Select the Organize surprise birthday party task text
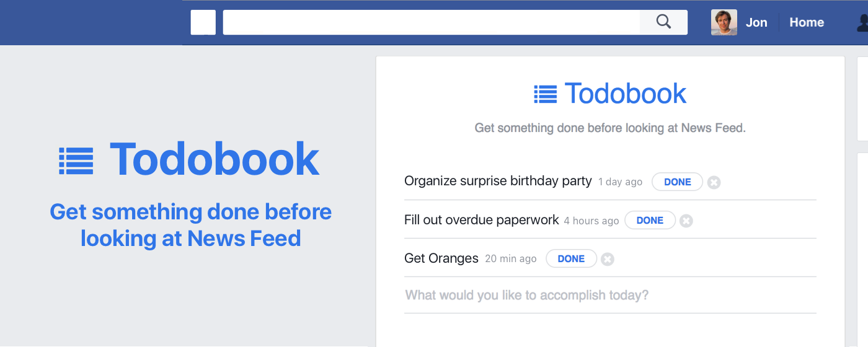Image resolution: width=868 pixels, height=347 pixels. [x=498, y=181]
